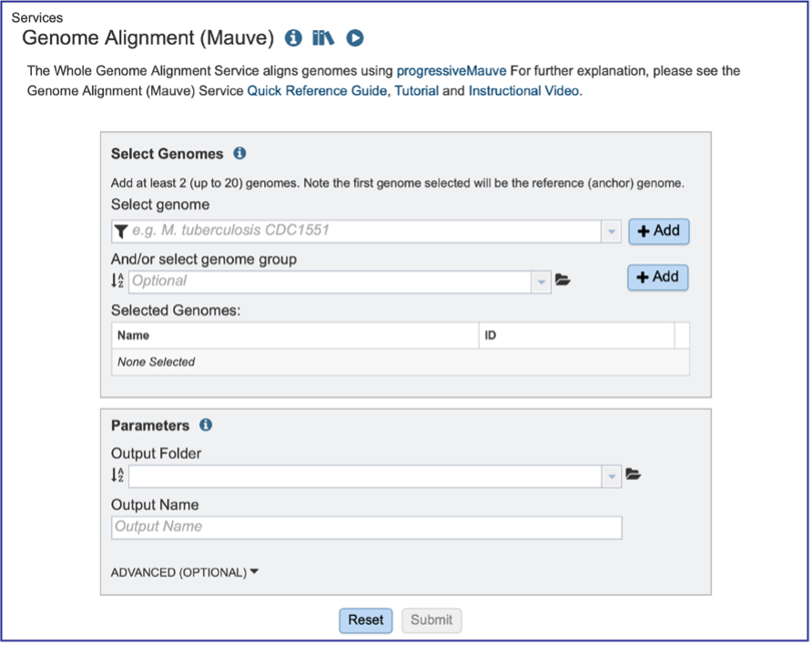Open the tutorial library books icon
Screen dimensions: 812x645
tap(323, 38)
